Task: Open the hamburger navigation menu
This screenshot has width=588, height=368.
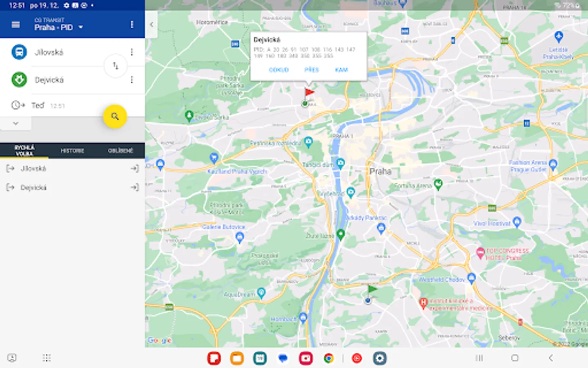Action: pos(16,25)
